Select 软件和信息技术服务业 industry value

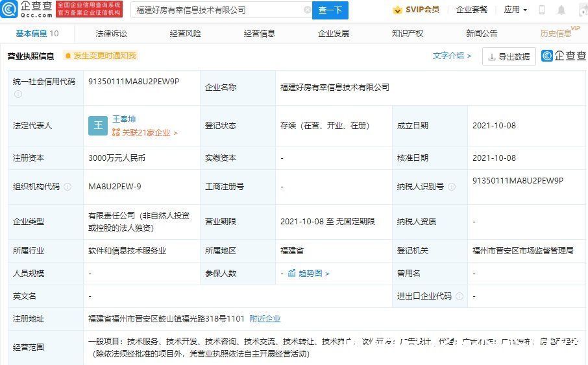127,251
